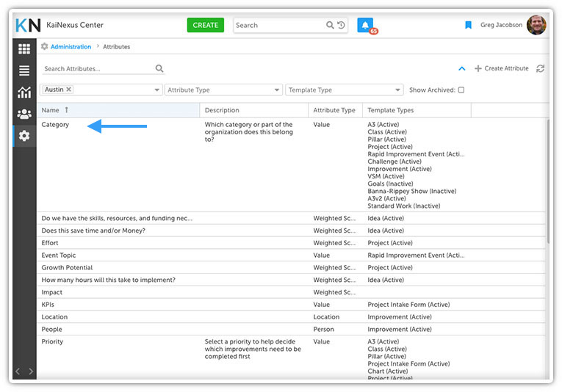Click the vertical scrollbar of table
This screenshot has width=562, height=392.
coord(547,181)
